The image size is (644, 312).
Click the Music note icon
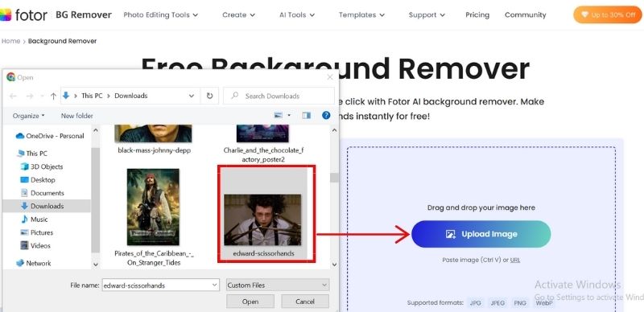tap(25, 220)
